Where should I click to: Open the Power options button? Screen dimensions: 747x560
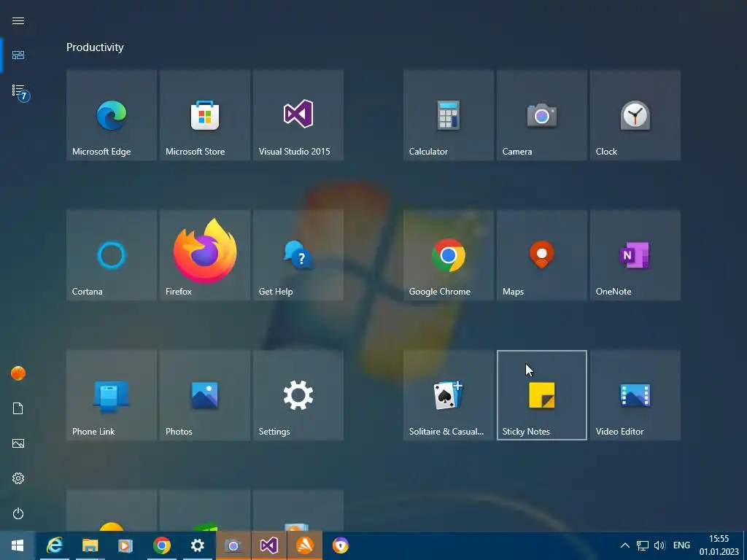18,513
